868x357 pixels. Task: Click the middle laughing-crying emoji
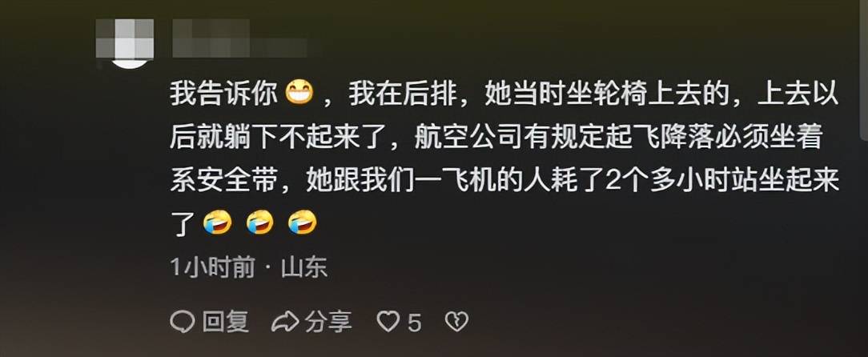coord(260,223)
